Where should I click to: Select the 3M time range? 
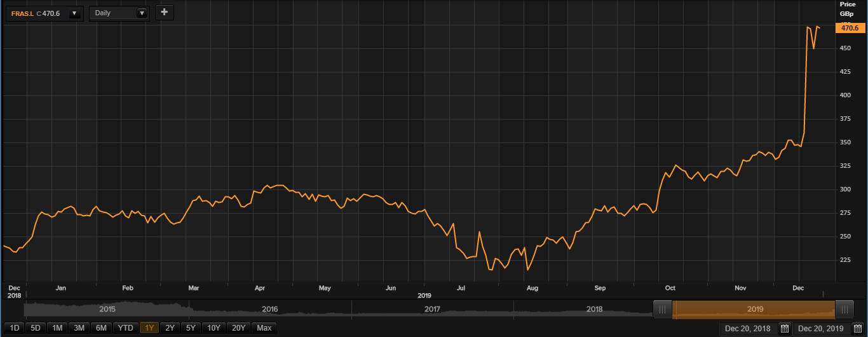[x=79, y=328]
